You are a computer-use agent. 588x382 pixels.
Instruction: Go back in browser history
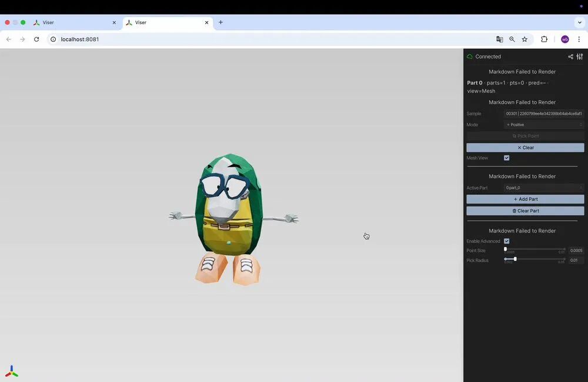point(9,39)
